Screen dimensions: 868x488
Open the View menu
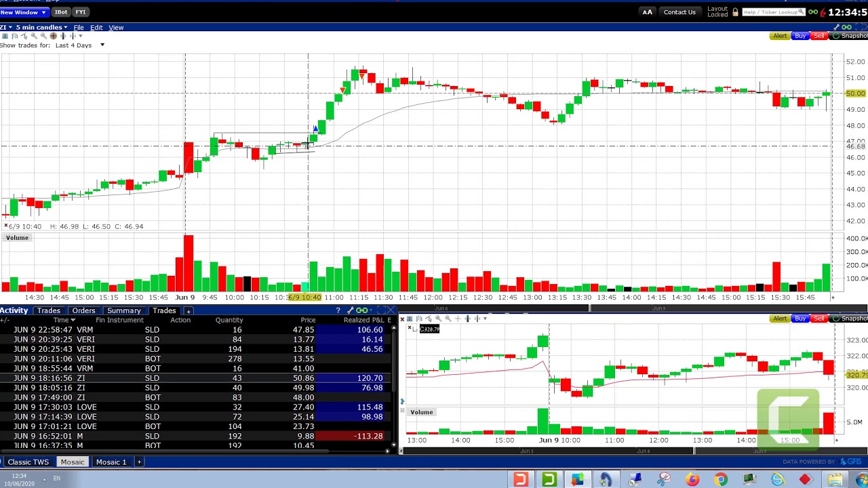click(116, 28)
